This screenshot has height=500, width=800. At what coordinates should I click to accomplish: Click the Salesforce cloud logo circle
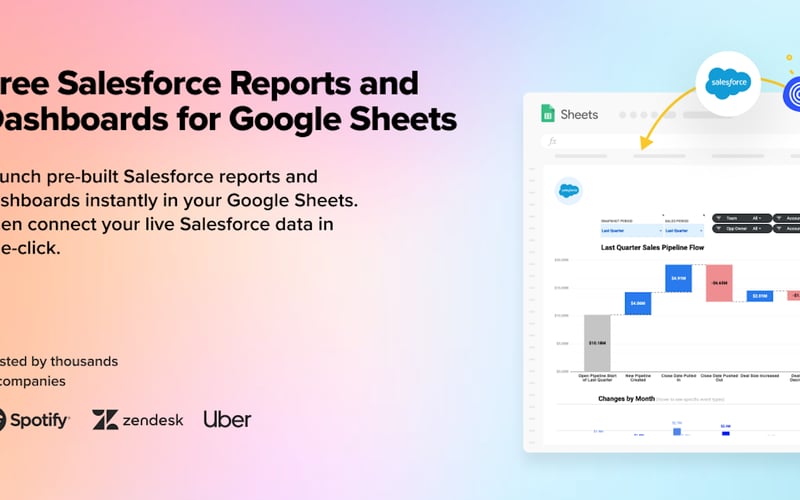728,83
